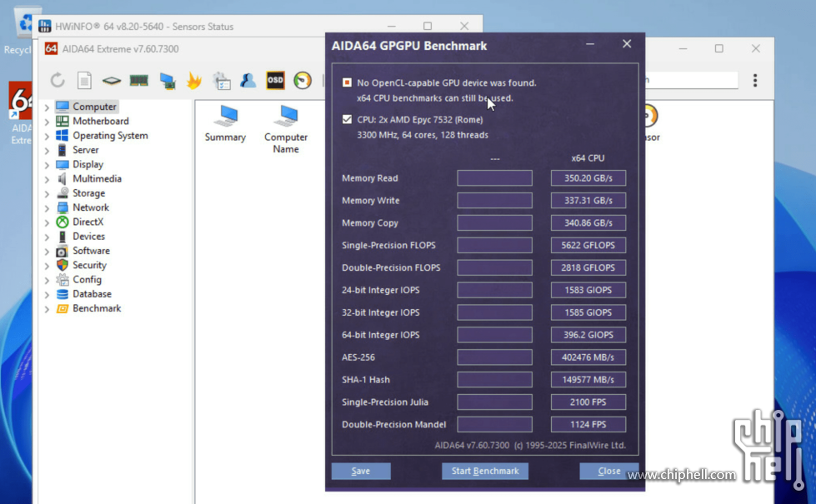Select Multimedia in the tree
Screen dimensions: 816x504
(x=97, y=179)
